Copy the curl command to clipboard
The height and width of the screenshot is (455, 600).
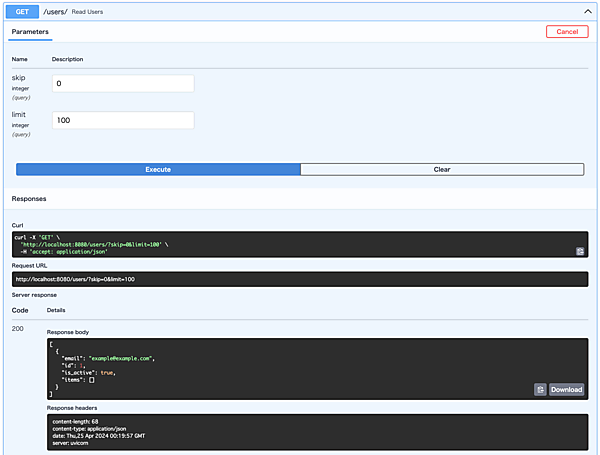point(579,251)
